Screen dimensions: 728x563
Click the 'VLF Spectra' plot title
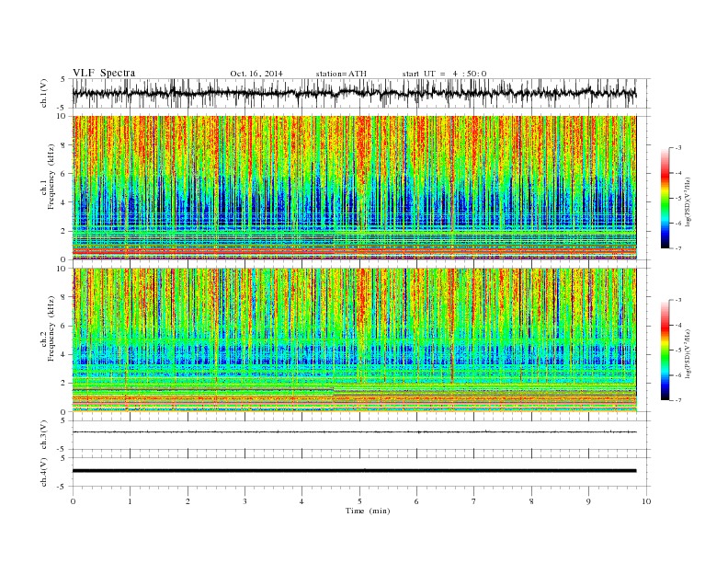(104, 73)
